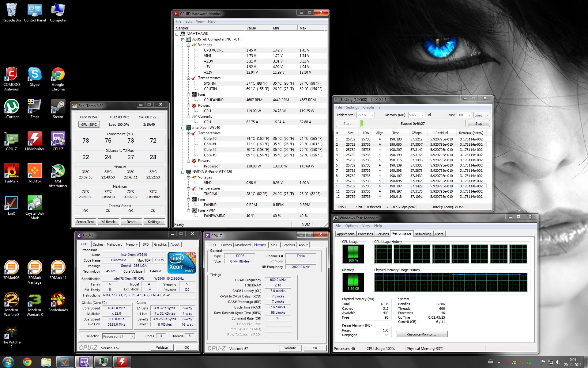Click the Windows Start orb

click(x=8, y=362)
